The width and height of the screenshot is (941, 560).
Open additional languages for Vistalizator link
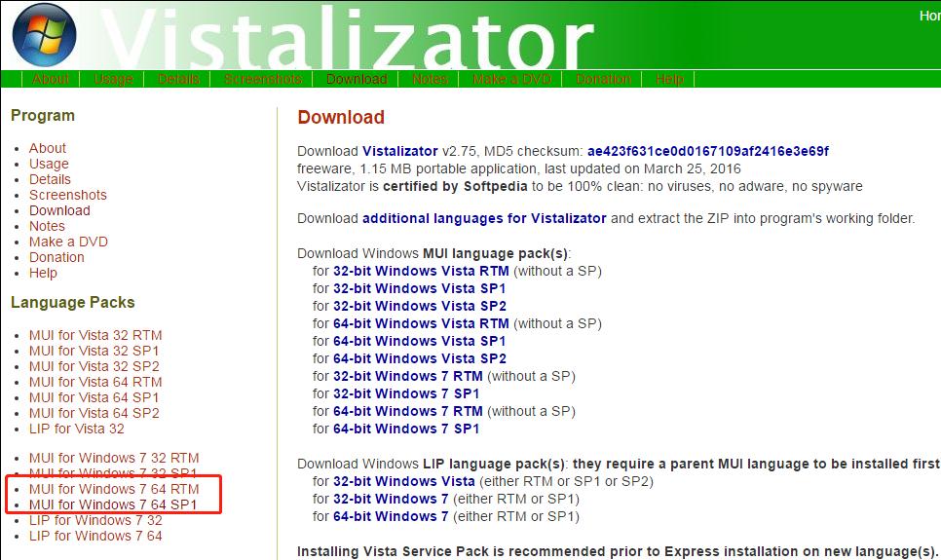[x=484, y=218]
